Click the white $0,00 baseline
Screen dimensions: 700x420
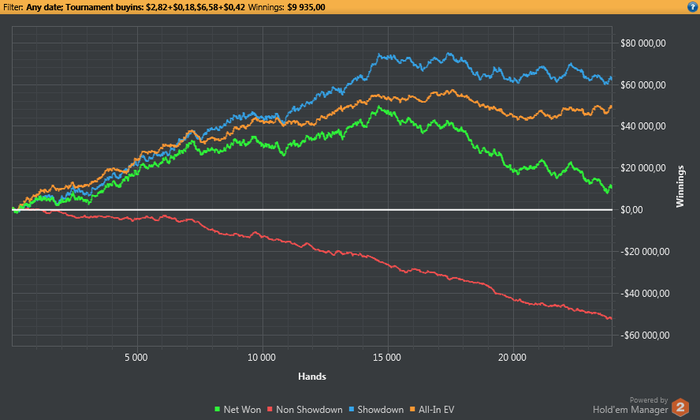point(312,210)
